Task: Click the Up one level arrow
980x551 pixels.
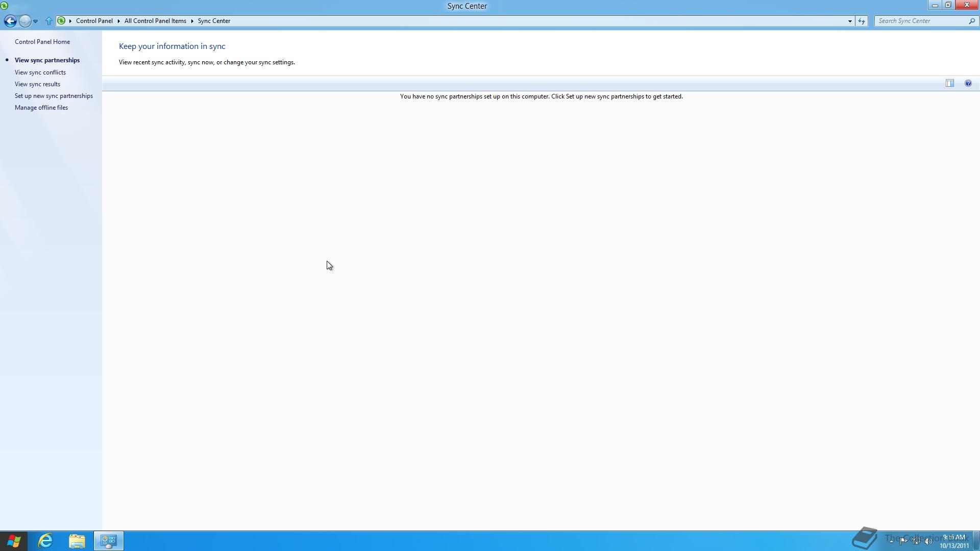Action: [48, 21]
